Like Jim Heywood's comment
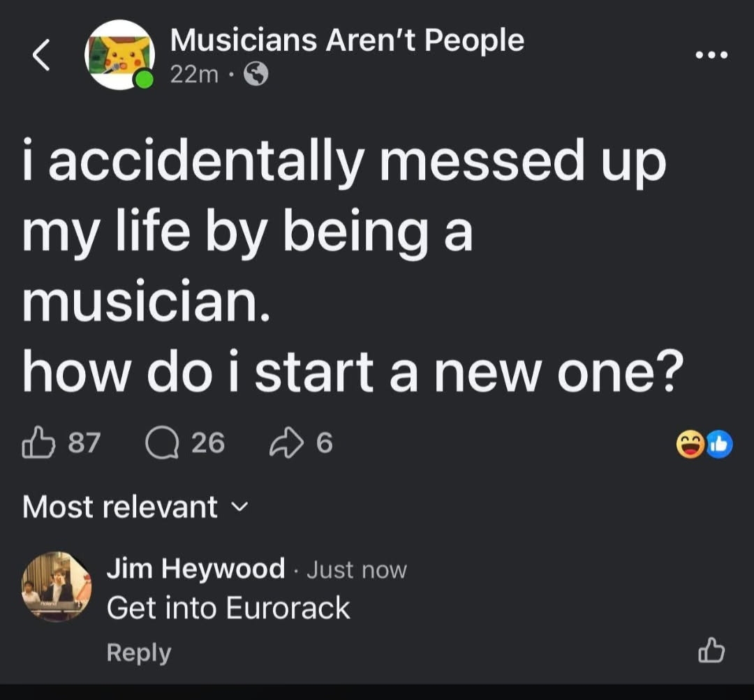754x700 pixels. click(711, 651)
